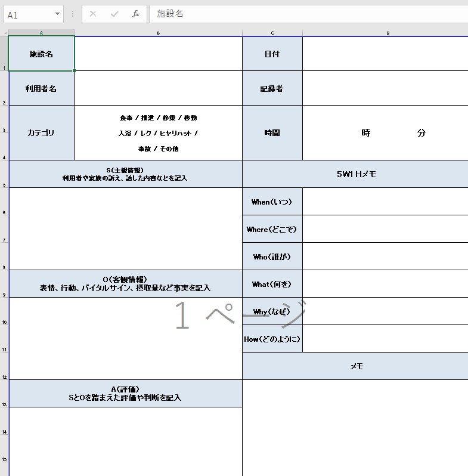Screen dimensions: 468x476
Task: Select the 利用者名 label cell
Action: (41, 88)
